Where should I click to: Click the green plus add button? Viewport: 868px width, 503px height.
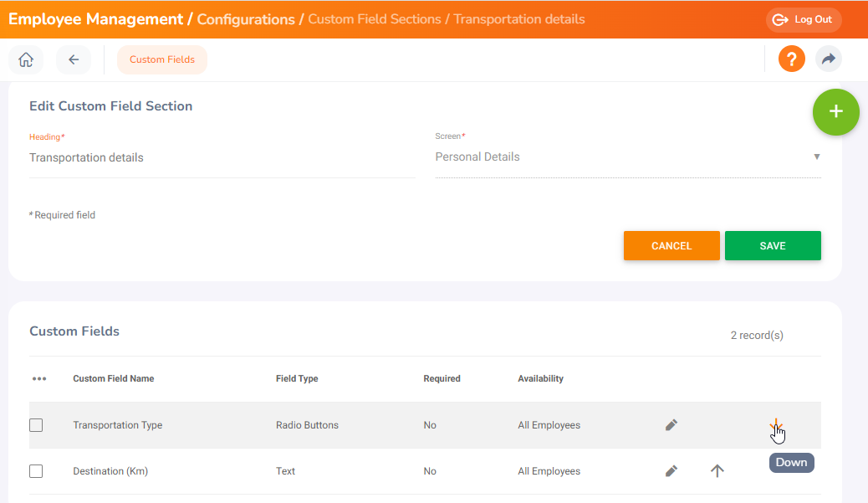point(835,112)
